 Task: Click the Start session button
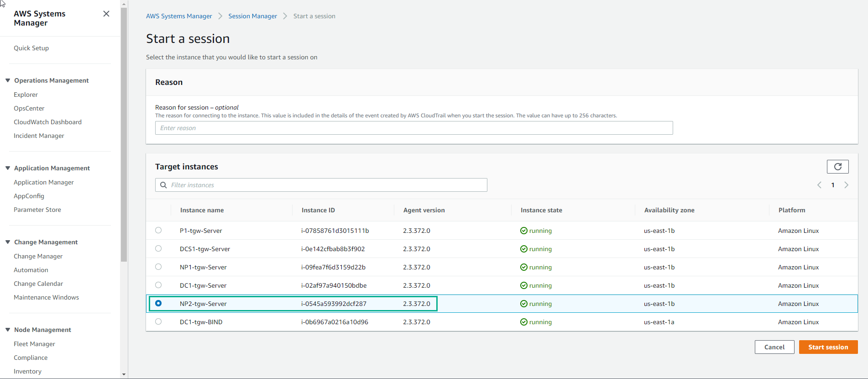click(x=828, y=347)
